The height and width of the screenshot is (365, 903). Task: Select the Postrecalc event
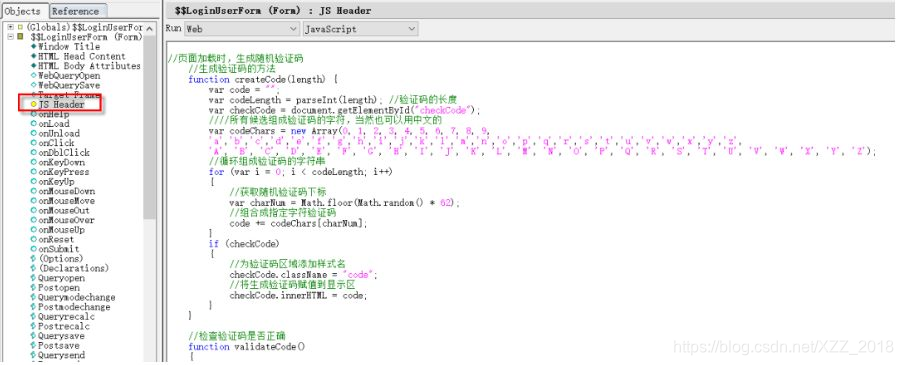coord(63,326)
